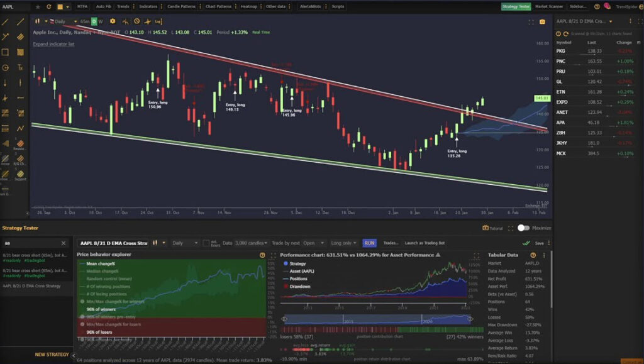Open the Chart Patterns menu
The width and height of the screenshot is (644, 364).
click(218, 6)
